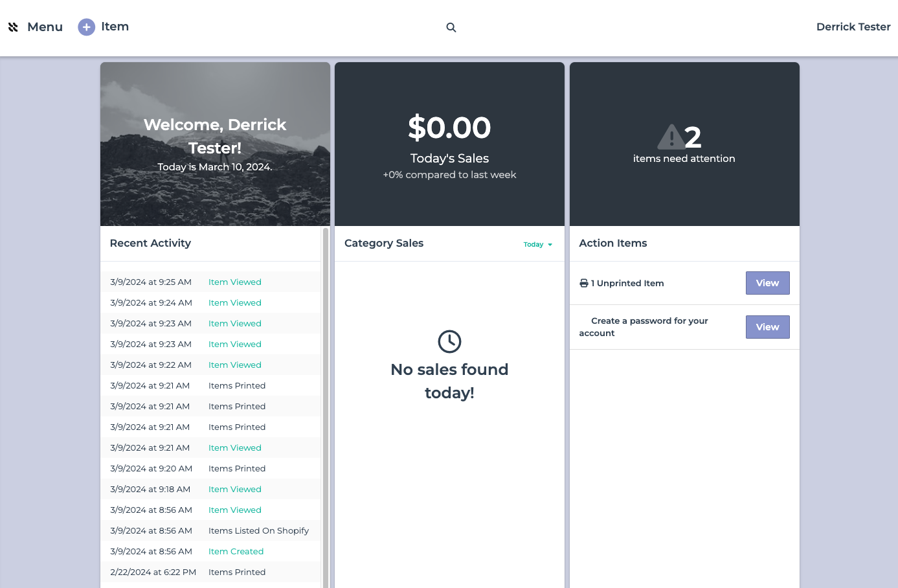The image size is (898, 588).
Task: Click the printer icon beside Unprinted Item
Action: point(584,283)
